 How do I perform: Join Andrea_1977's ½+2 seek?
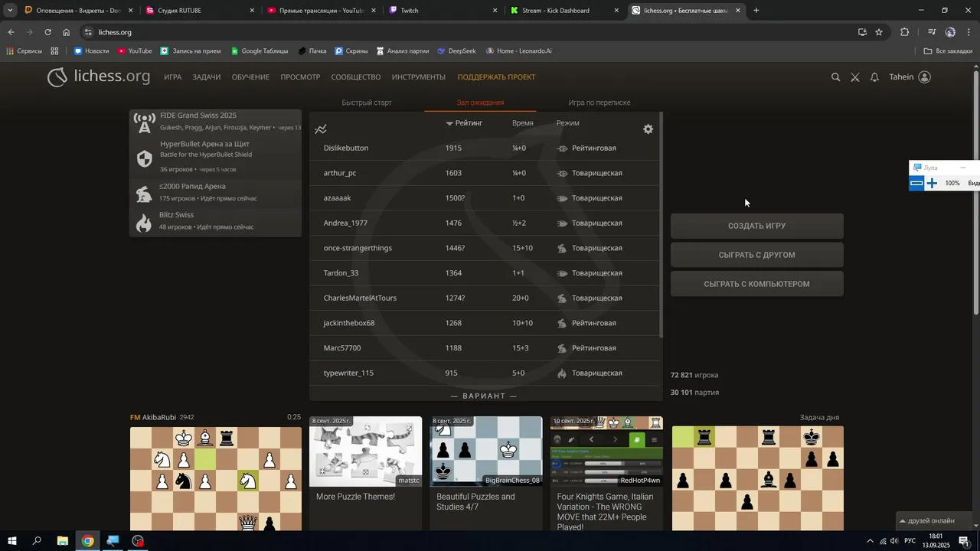pyautogui.click(x=485, y=223)
